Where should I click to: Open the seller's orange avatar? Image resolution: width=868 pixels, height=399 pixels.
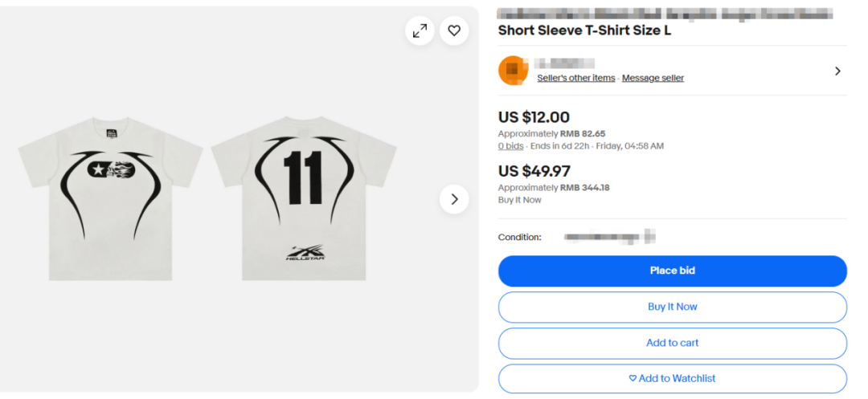tap(513, 71)
